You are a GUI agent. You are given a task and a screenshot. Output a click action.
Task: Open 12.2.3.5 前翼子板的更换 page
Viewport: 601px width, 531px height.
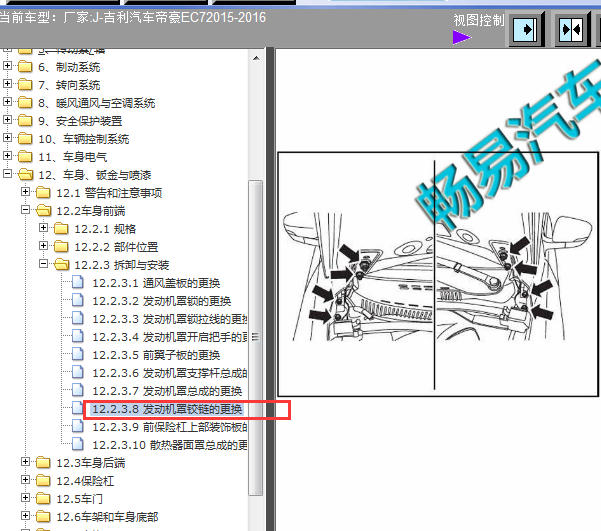pos(156,355)
